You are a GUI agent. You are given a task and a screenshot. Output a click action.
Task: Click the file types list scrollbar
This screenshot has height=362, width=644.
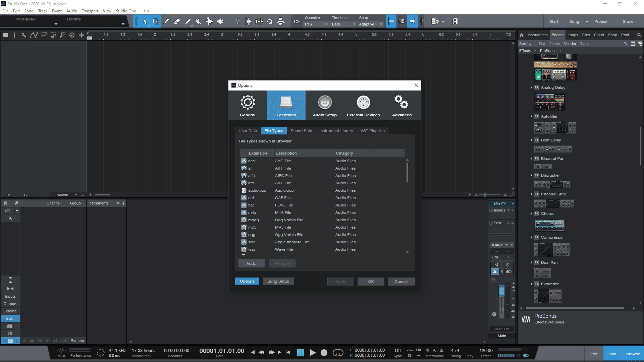[407, 173]
